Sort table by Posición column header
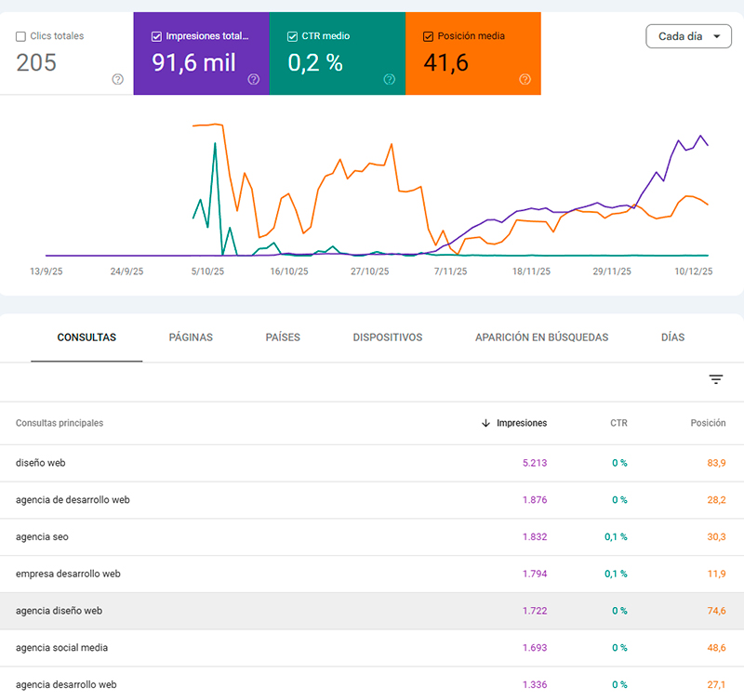744x700 pixels. (x=708, y=423)
